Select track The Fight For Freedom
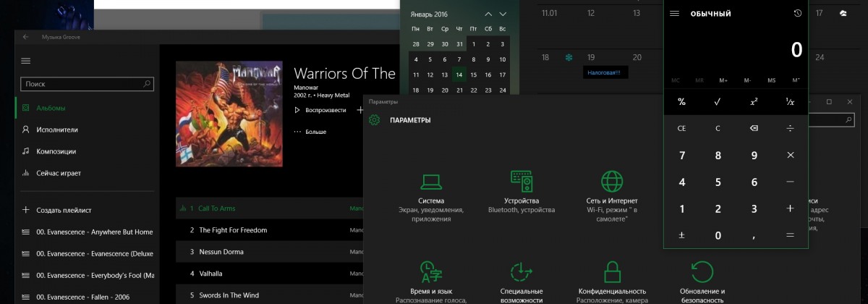Viewport: 868px width, 304px height. (269, 230)
